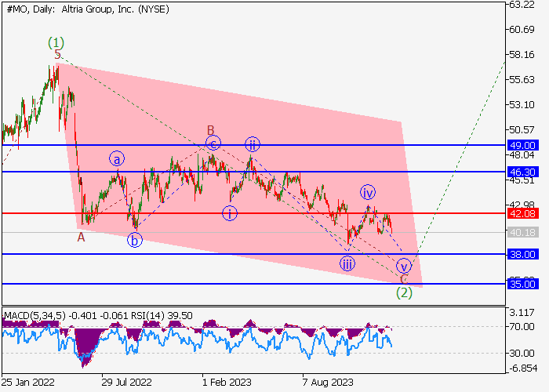Select the circled wave 'a' marker
This screenshot has height=392, width=549.
[117, 159]
